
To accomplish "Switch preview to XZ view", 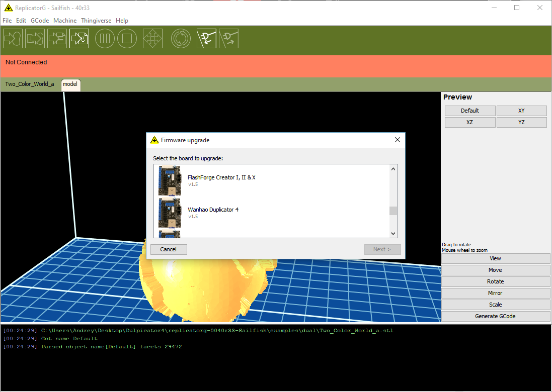I will (470, 122).
